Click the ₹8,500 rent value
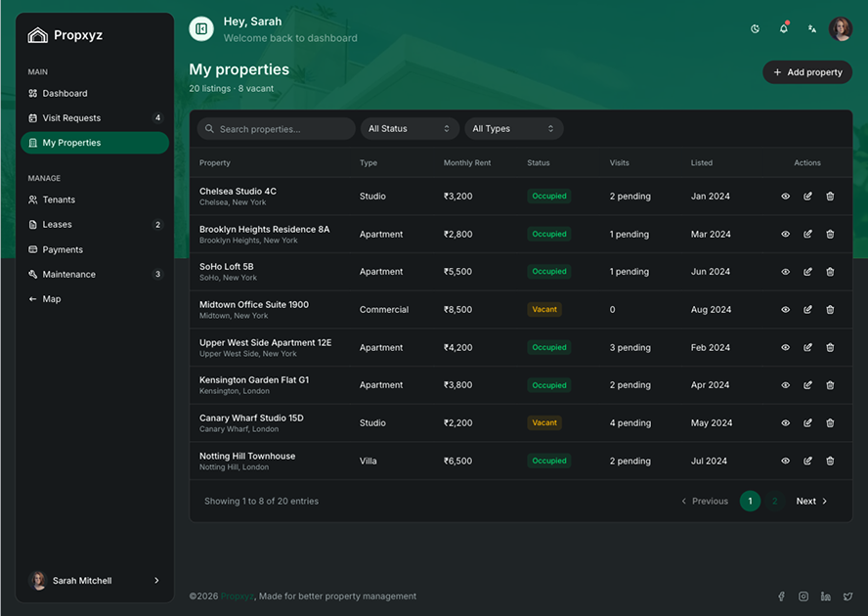 [457, 310]
